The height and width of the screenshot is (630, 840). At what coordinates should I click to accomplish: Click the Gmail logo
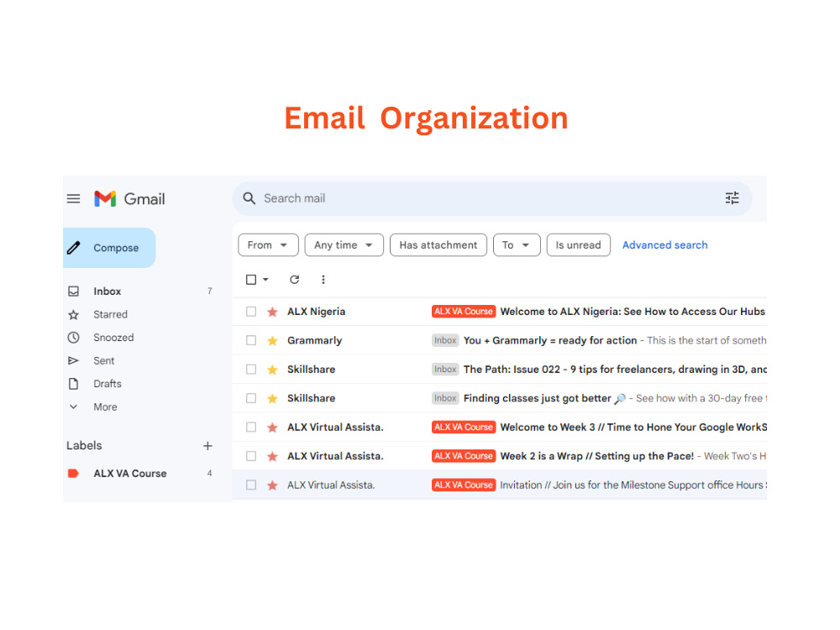(129, 199)
